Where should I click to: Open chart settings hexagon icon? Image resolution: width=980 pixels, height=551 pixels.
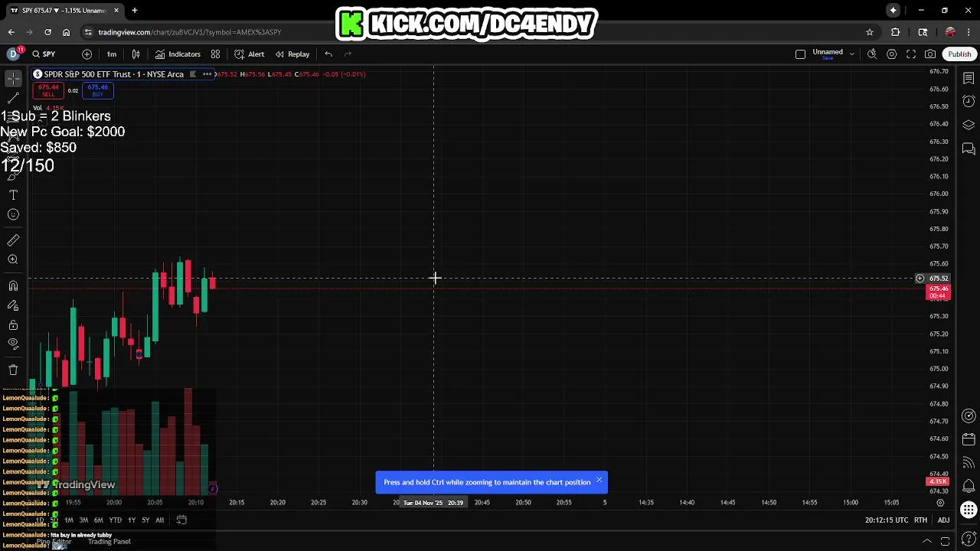pyautogui.click(x=892, y=54)
